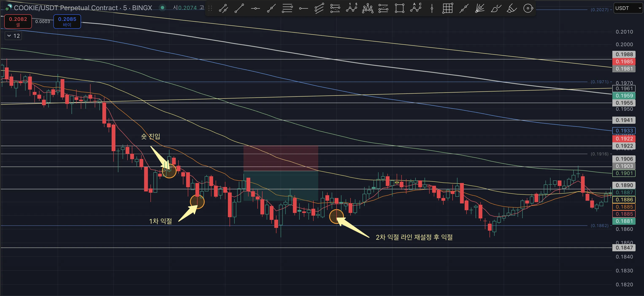Select the trend line tool
Viewport: 644px width, 296px height.
239,8
